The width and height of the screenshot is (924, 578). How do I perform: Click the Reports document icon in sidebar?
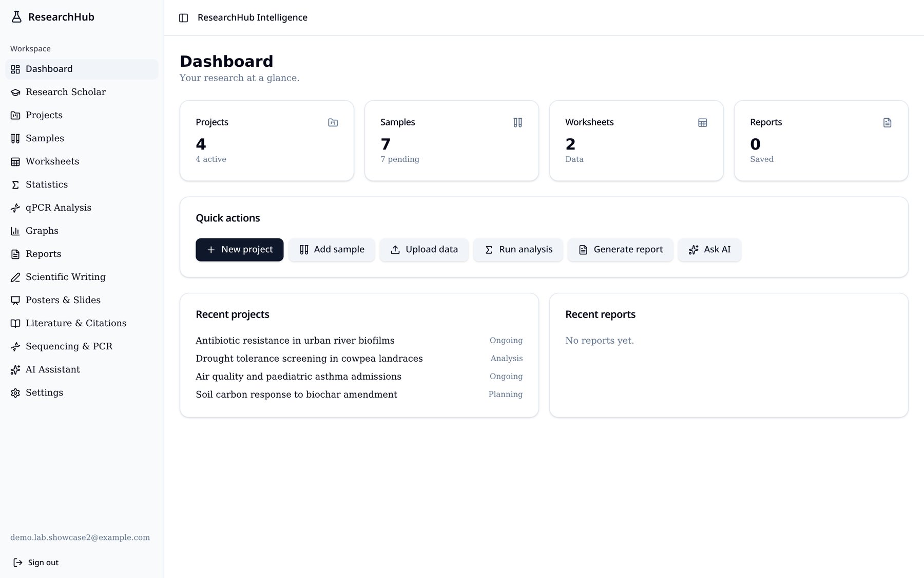pos(15,254)
